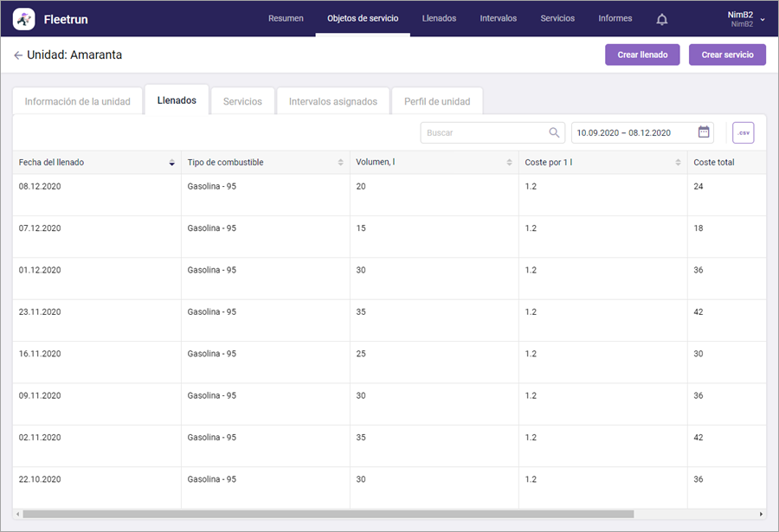This screenshot has width=779, height=532.
Task: Open the Resumen menu
Action: click(286, 18)
